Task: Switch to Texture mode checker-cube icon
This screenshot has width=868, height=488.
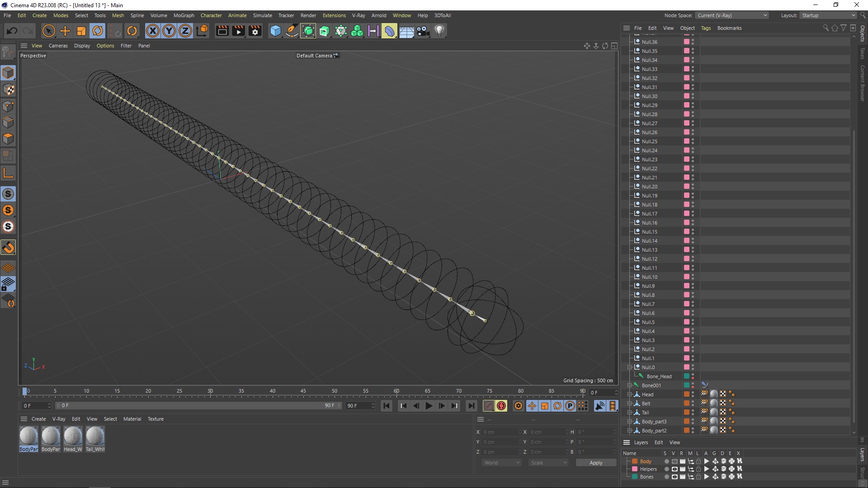Action: (8, 89)
